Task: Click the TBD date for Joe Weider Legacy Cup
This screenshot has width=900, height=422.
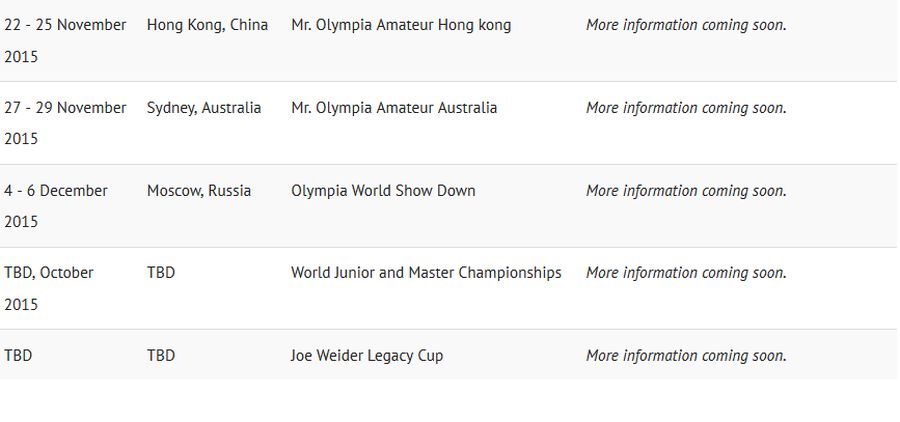Action: tap(18, 356)
